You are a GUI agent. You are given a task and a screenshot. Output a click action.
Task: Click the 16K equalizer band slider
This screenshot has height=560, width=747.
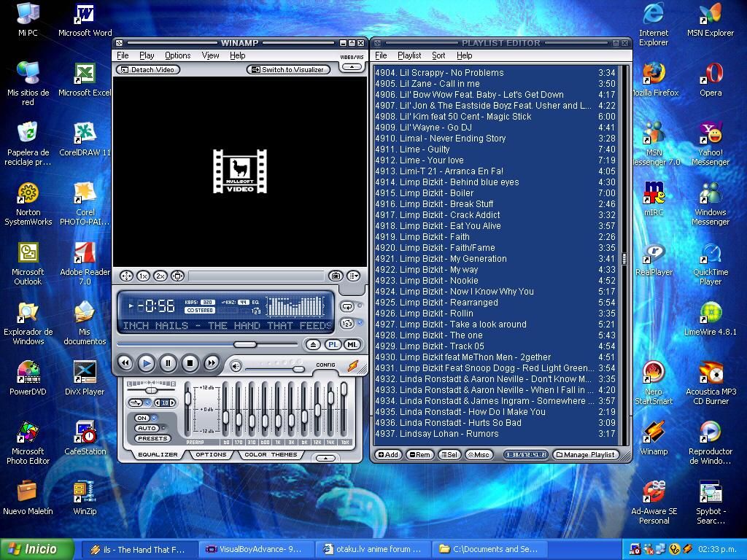344,409
